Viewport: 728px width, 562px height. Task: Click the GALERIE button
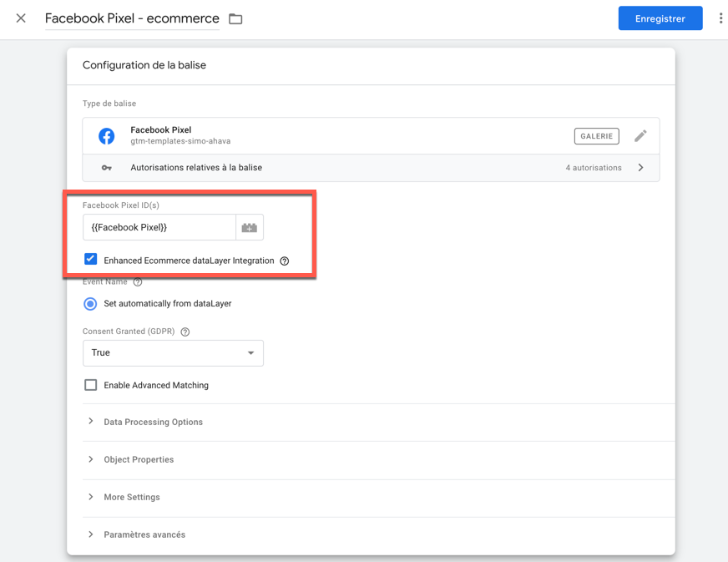pos(596,136)
